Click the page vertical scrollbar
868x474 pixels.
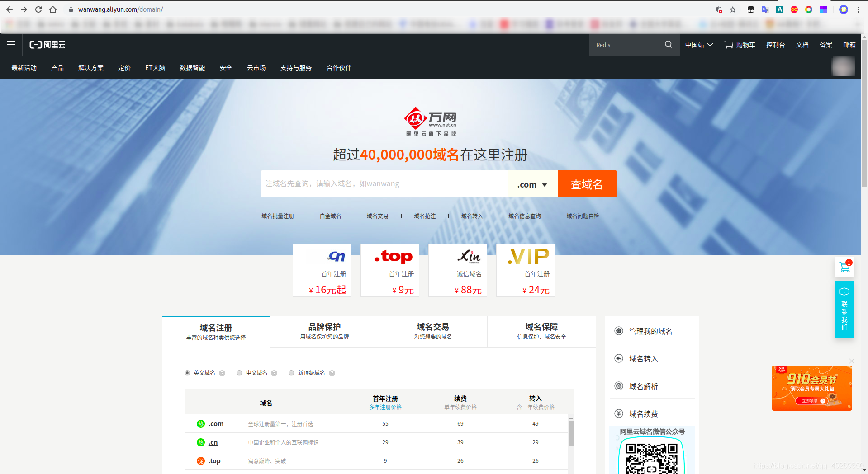click(x=864, y=113)
